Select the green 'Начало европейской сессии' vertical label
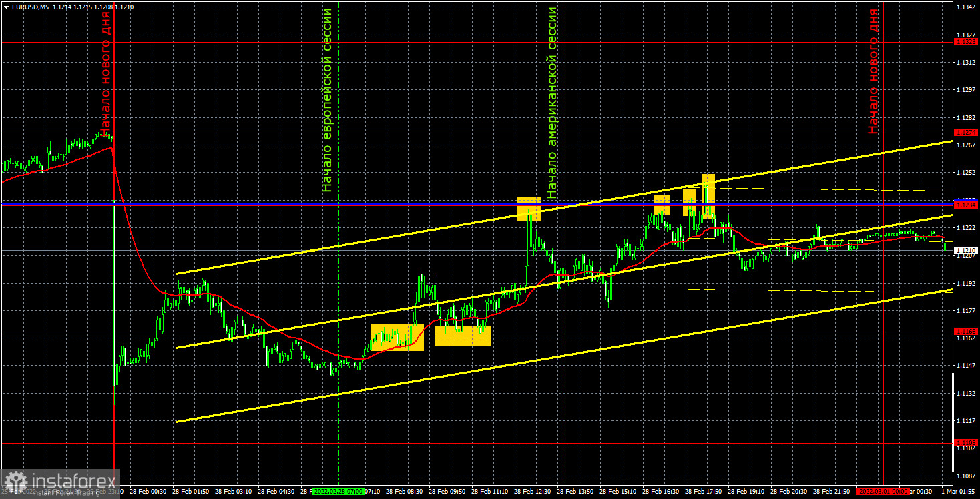Viewport: 980px width, 499px height. [x=326, y=100]
